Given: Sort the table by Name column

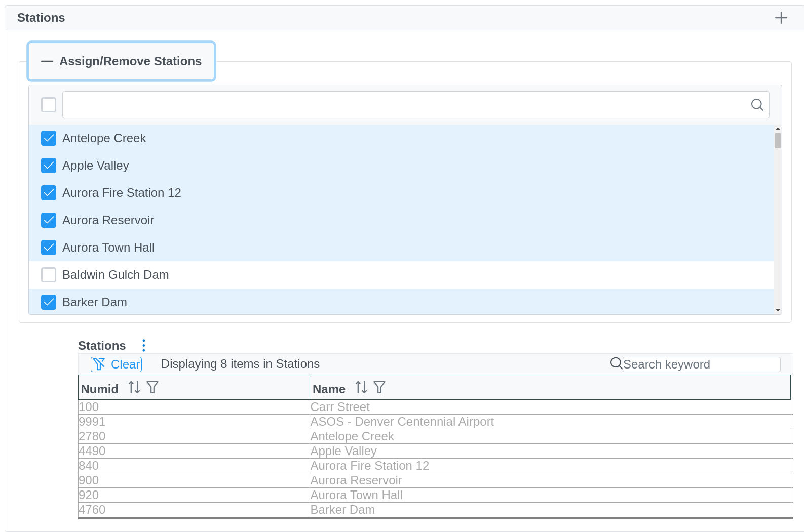Looking at the screenshot, I should click(361, 388).
